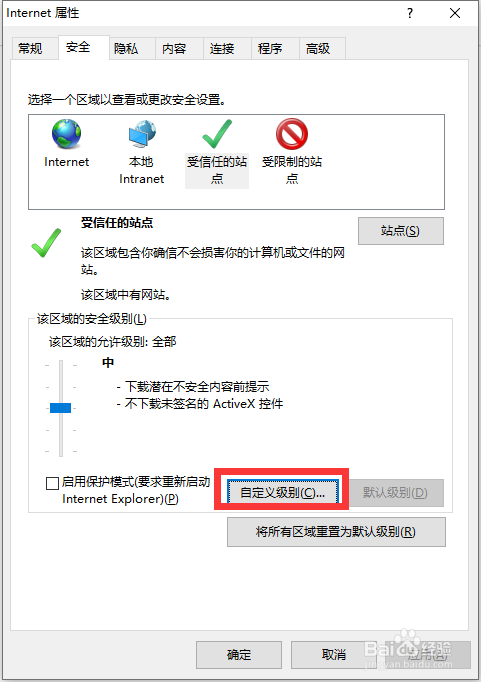Select the 高级 tab
This screenshot has width=481, height=682.
[x=318, y=48]
